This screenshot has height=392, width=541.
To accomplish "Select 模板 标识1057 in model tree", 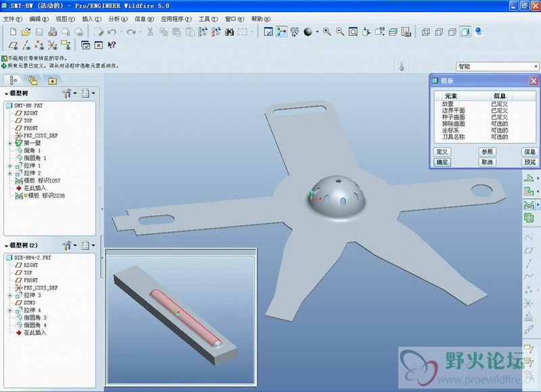I will pyautogui.click(x=38, y=180).
